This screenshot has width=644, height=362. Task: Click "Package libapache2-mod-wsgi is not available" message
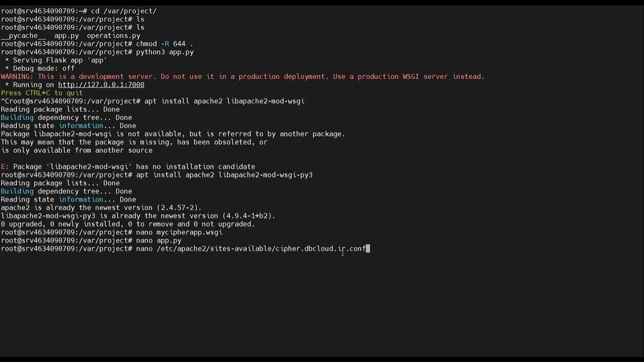(x=173, y=134)
